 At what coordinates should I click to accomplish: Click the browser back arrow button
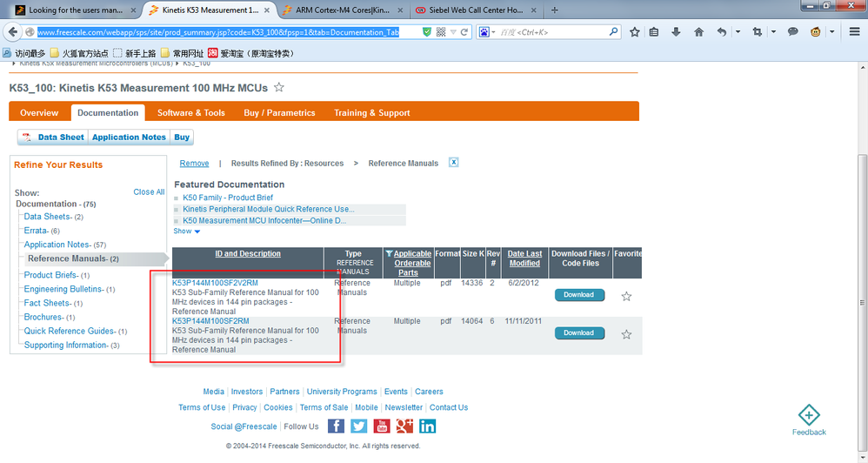click(x=13, y=31)
